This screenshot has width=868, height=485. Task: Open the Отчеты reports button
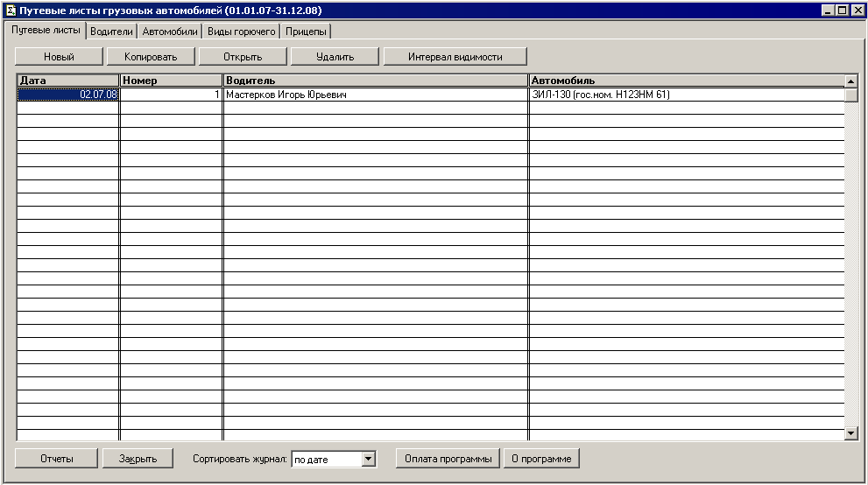tap(56, 459)
